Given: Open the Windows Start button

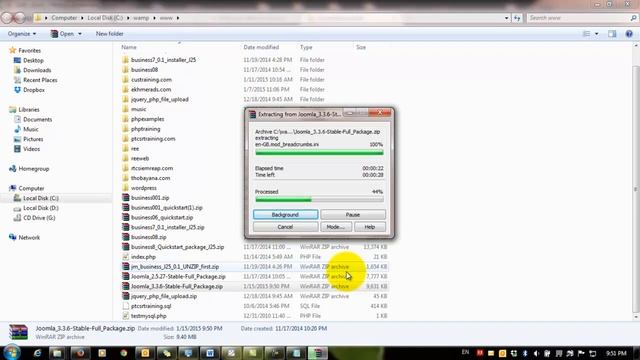Looking at the screenshot, I should 11,353.
